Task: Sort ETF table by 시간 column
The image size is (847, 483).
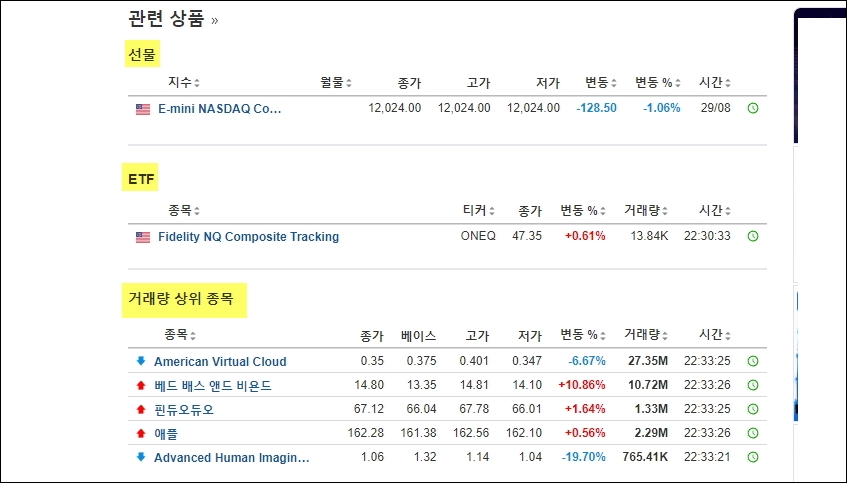Action: [715, 211]
